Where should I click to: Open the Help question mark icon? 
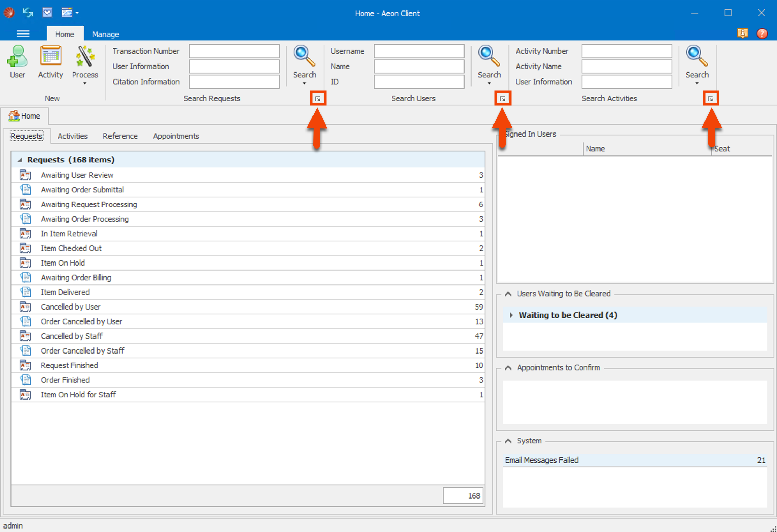click(x=762, y=33)
